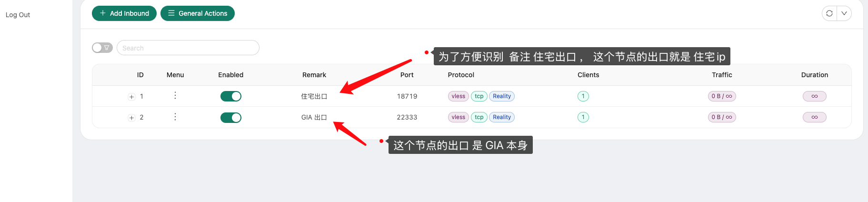Expand row 1 with the plus icon
This screenshot has height=202, width=868.
(x=132, y=97)
